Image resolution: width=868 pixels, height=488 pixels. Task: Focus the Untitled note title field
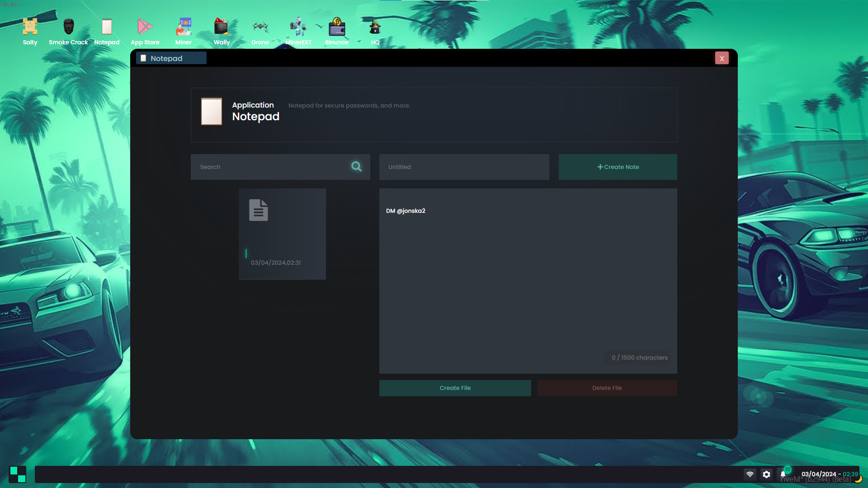pyautogui.click(x=464, y=167)
